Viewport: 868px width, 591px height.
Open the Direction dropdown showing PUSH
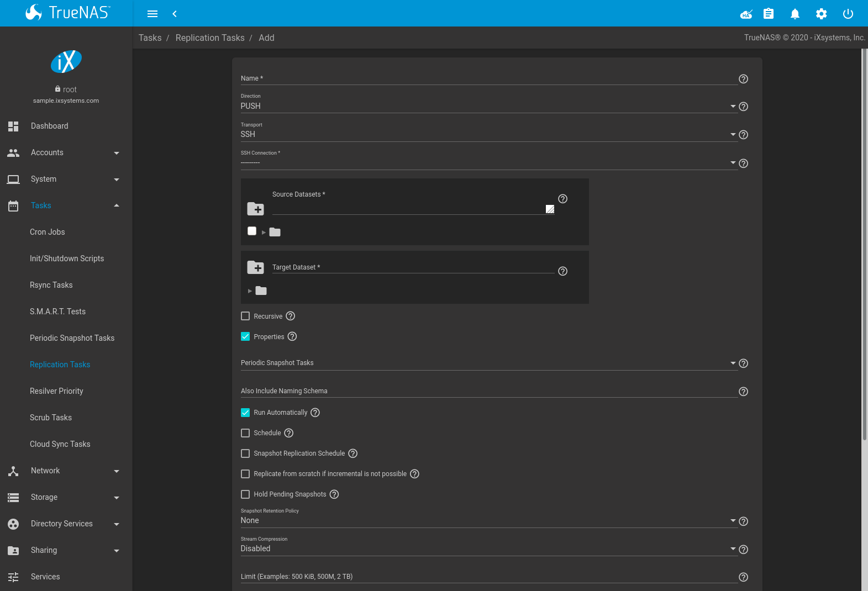click(489, 106)
